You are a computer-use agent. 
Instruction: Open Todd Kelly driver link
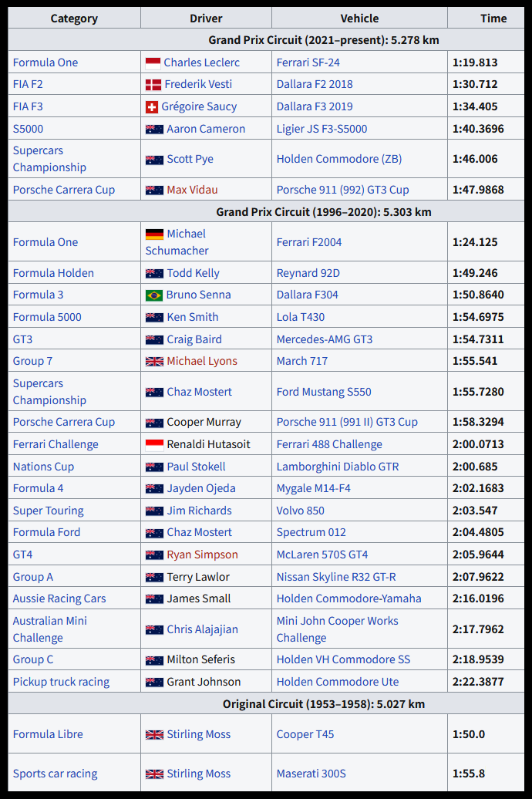pyautogui.click(x=193, y=273)
